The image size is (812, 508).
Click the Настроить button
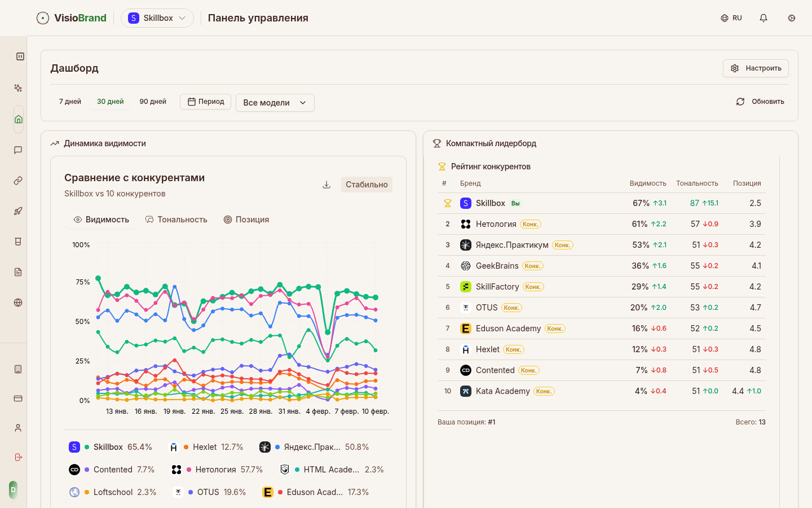[756, 68]
